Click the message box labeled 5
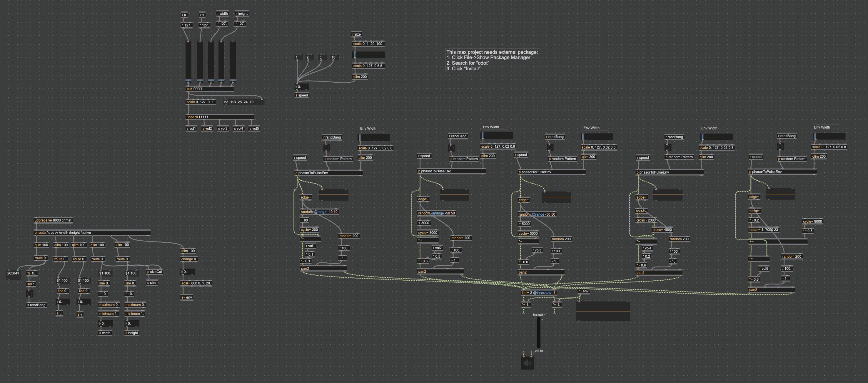The width and height of the screenshot is (868, 383). 322,57
